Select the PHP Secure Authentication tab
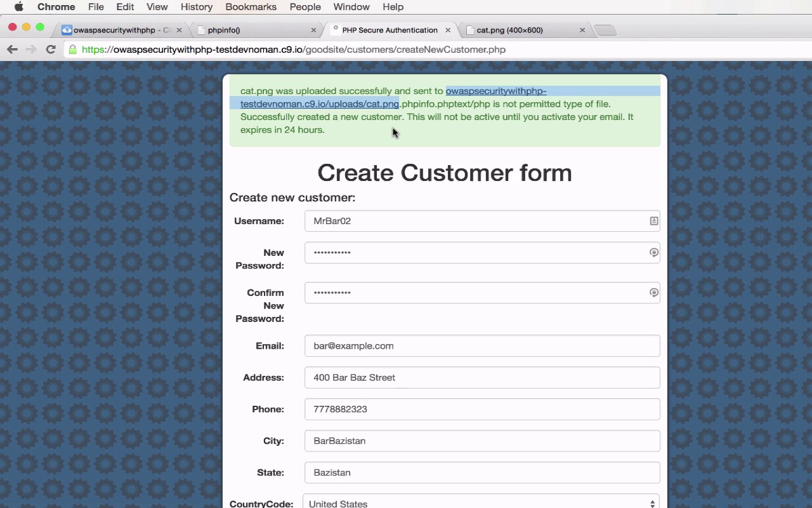Viewport: 812px width, 508px height. click(x=390, y=30)
